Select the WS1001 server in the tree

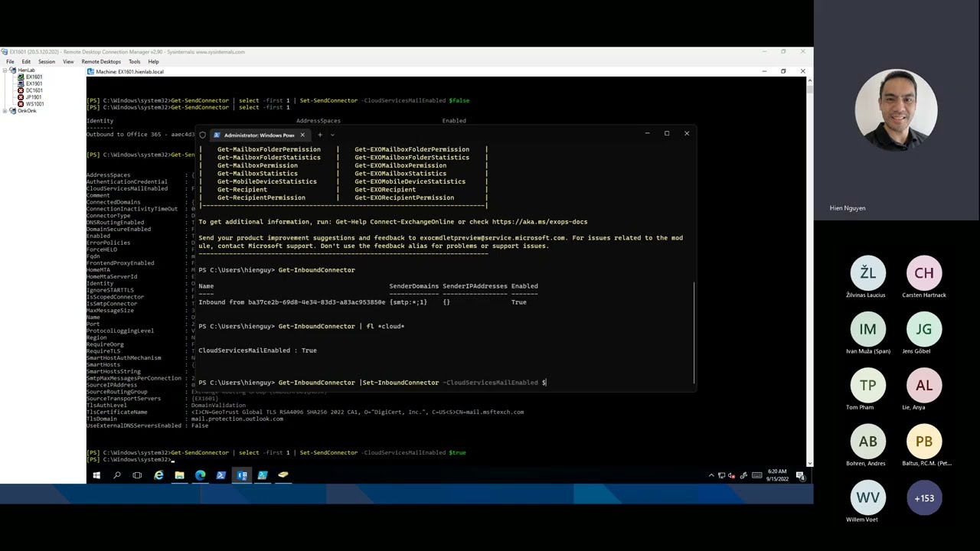click(34, 104)
